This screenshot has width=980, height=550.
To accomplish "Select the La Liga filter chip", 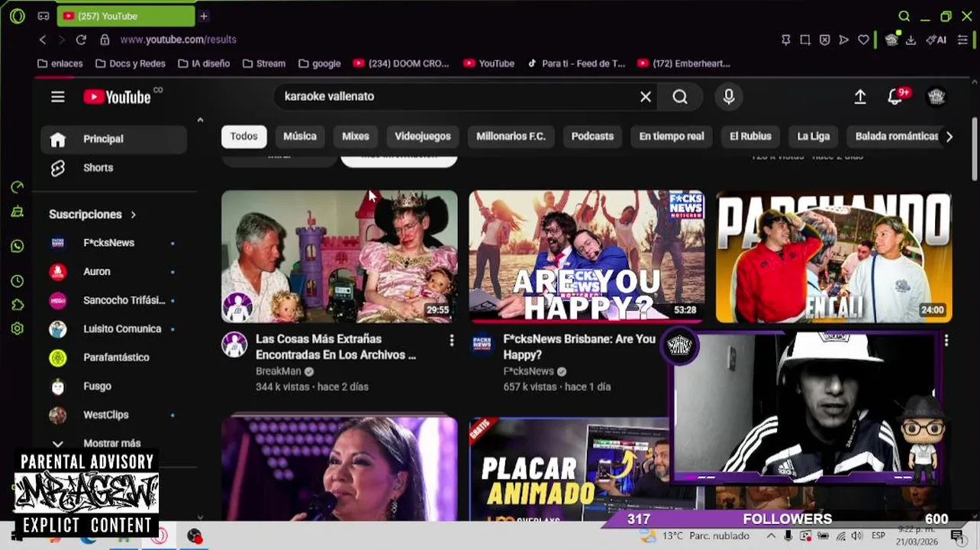I will [814, 136].
